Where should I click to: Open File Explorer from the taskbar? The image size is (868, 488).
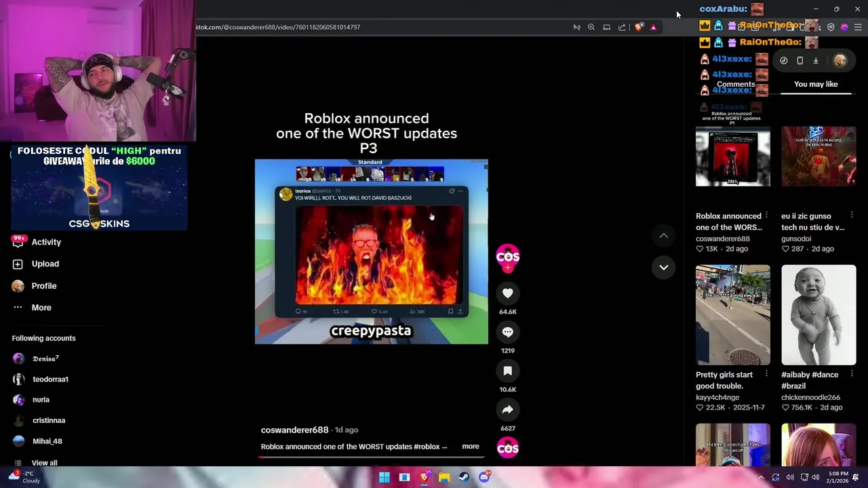[444, 477]
